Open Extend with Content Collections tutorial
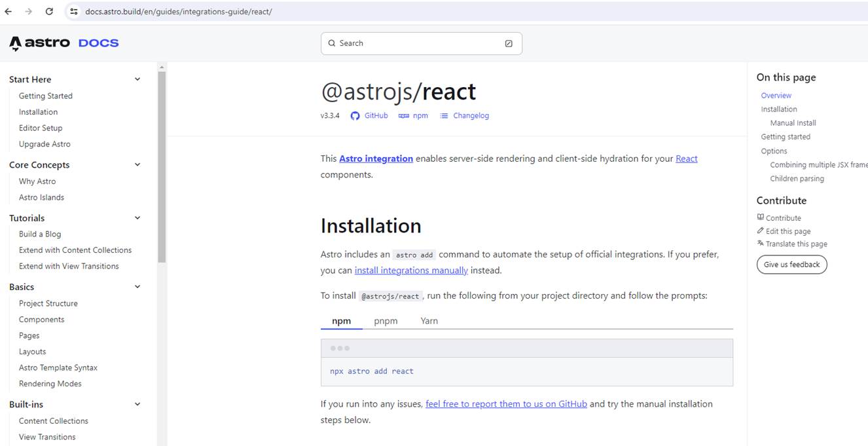The height and width of the screenshot is (446, 868). [x=75, y=250]
